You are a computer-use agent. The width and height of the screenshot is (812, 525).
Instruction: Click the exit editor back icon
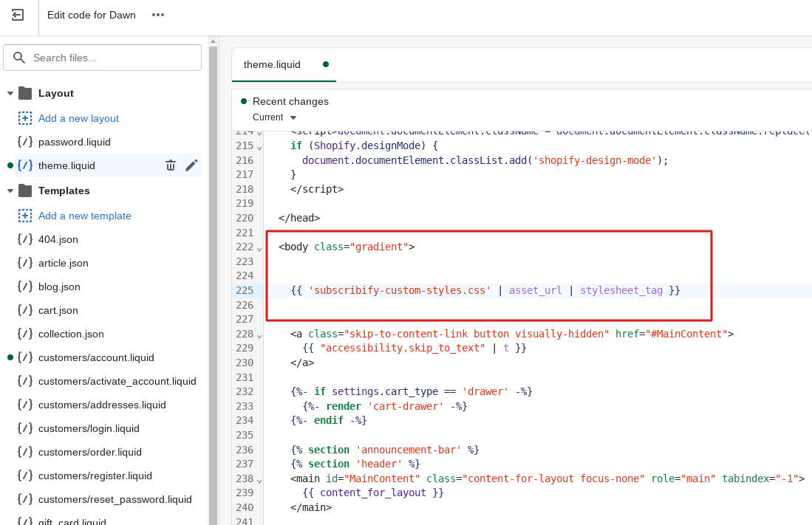[18, 15]
